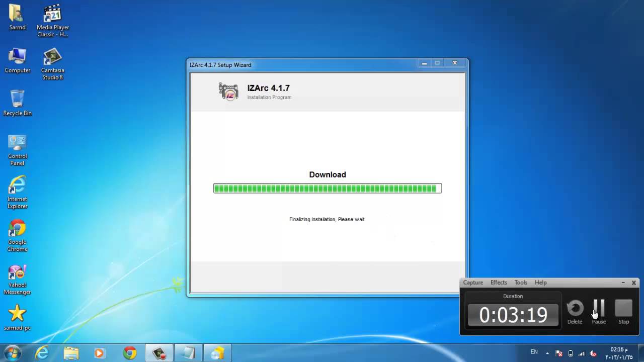Open Yahoo! Messenger desktop shortcut
This screenshot has width=644, height=362.
pyautogui.click(x=17, y=279)
